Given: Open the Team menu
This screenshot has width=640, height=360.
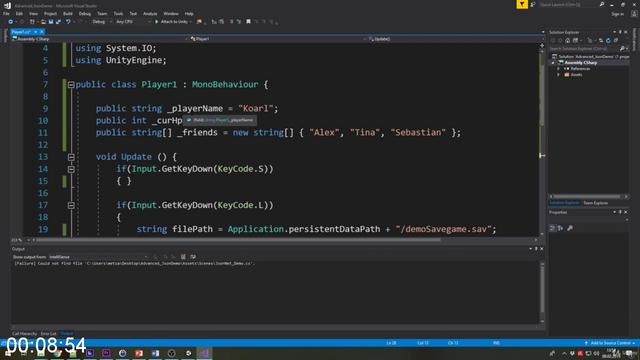Looking at the screenshot, I should tap(102, 14).
